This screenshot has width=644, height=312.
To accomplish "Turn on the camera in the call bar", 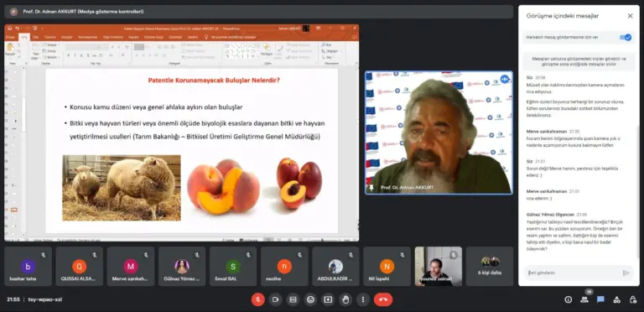I will (276, 299).
